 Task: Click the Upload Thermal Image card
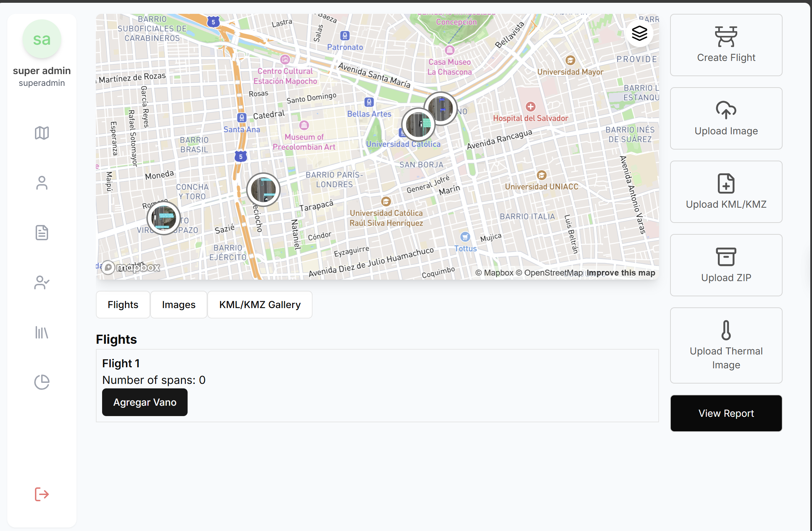[726, 345]
